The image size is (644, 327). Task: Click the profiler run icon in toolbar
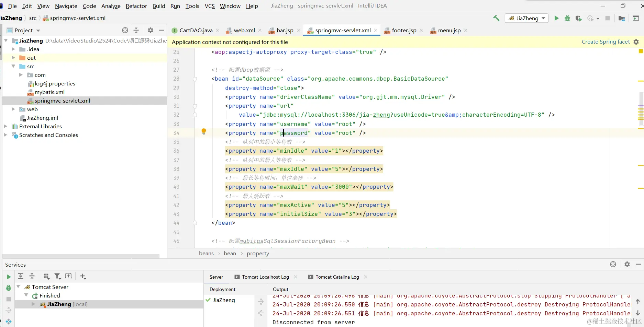point(590,18)
